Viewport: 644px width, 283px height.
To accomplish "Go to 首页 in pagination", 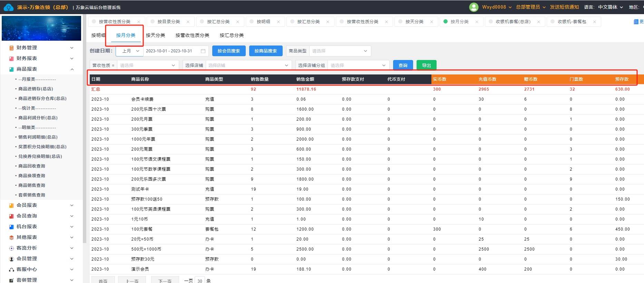I will pyautogui.click(x=103, y=281).
